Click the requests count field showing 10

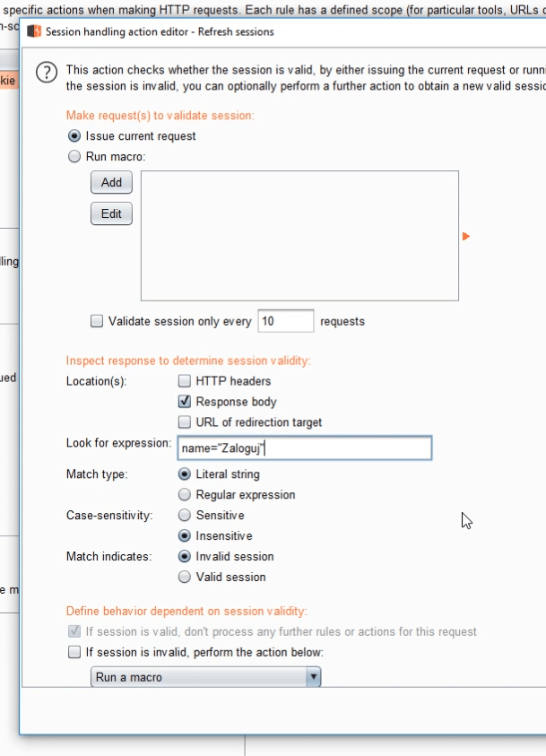pos(286,321)
